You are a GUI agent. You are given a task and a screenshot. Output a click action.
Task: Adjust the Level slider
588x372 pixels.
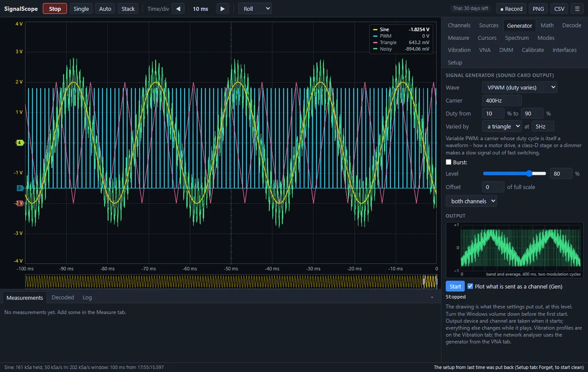[514, 174]
